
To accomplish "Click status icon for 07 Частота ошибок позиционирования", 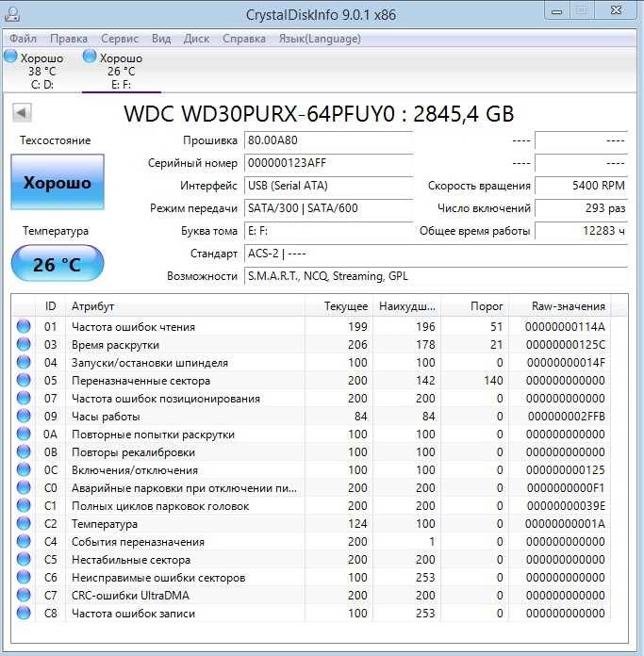I will pos(24,399).
